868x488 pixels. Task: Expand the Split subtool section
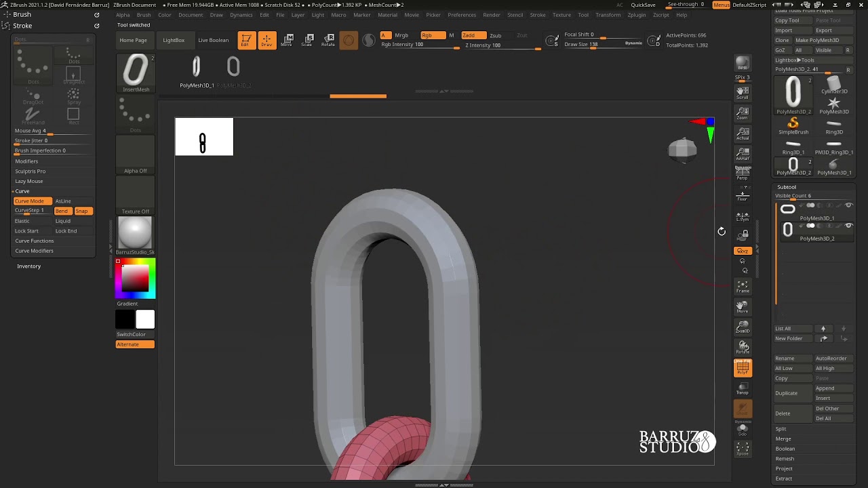781,429
